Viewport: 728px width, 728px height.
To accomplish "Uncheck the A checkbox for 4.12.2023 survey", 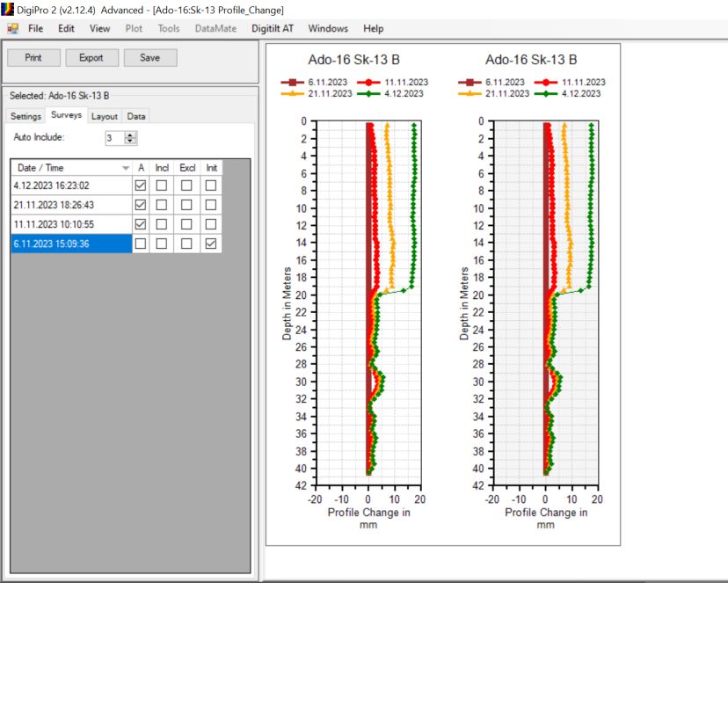I will [140, 186].
